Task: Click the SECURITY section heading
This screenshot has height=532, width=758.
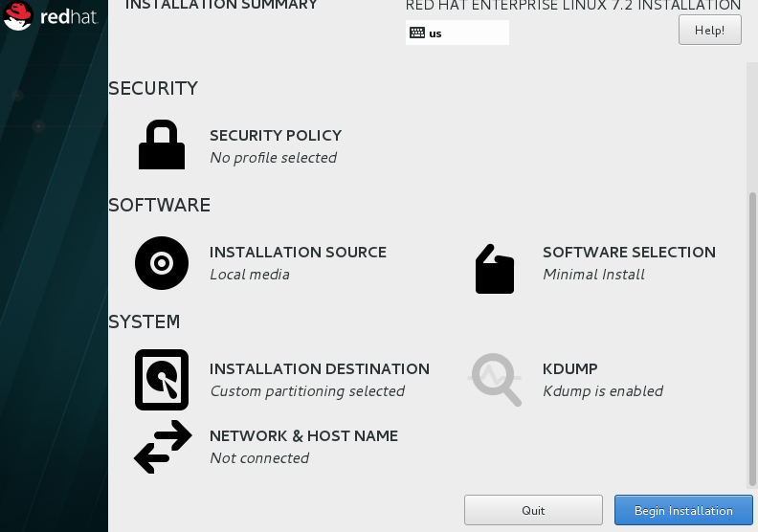Action: click(153, 88)
